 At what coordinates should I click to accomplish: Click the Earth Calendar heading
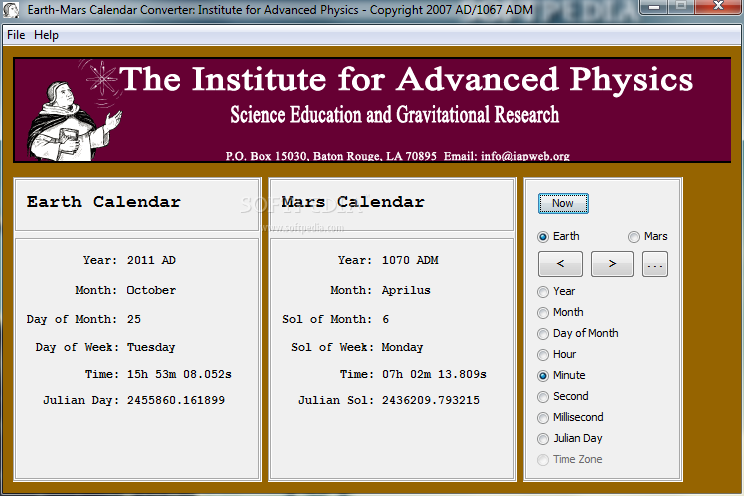point(103,202)
